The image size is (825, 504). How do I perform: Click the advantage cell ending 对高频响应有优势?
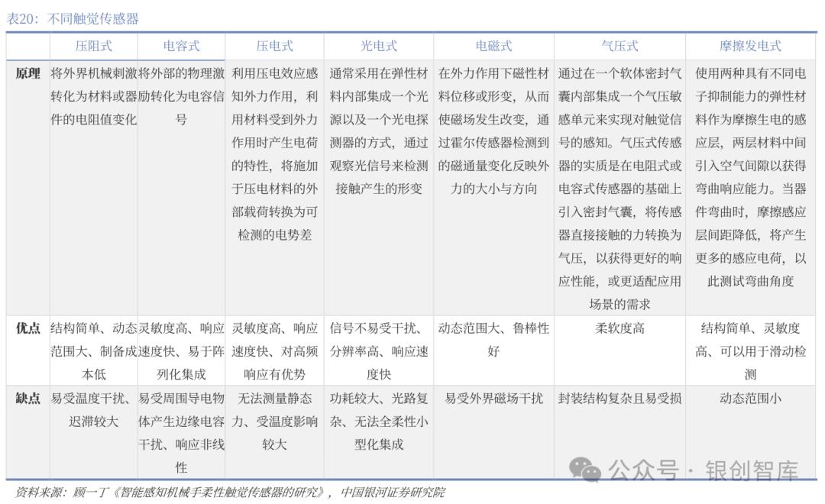pyautogui.click(x=275, y=351)
